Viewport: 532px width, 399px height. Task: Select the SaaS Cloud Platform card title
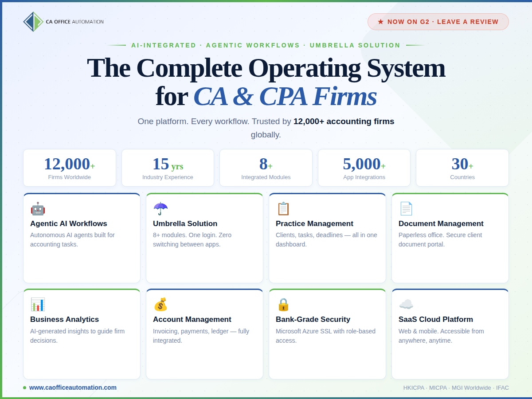pyautogui.click(x=436, y=319)
